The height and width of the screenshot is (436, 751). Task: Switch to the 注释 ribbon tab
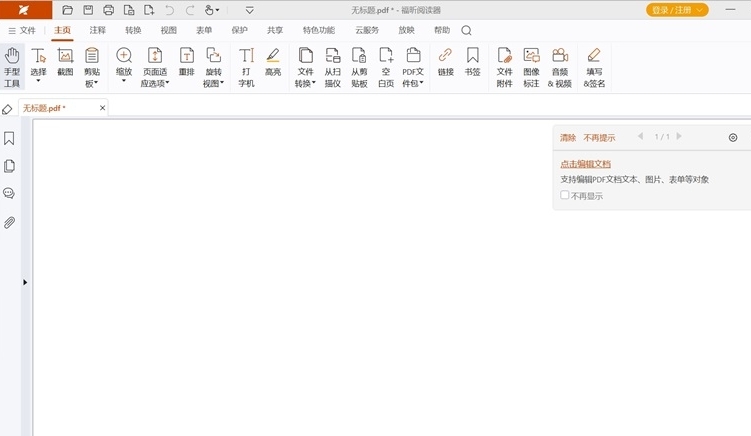pyautogui.click(x=98, y=30)
